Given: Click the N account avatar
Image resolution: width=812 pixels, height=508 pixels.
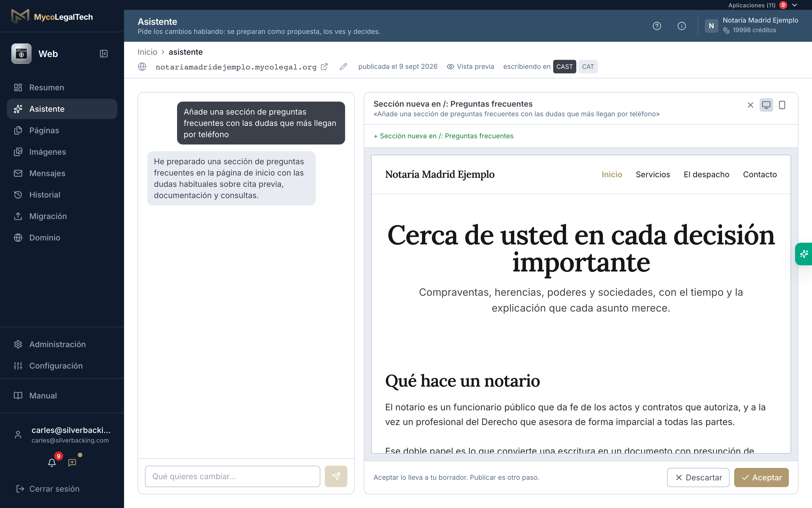Looking at the screenshot, I should pos(711,26).
